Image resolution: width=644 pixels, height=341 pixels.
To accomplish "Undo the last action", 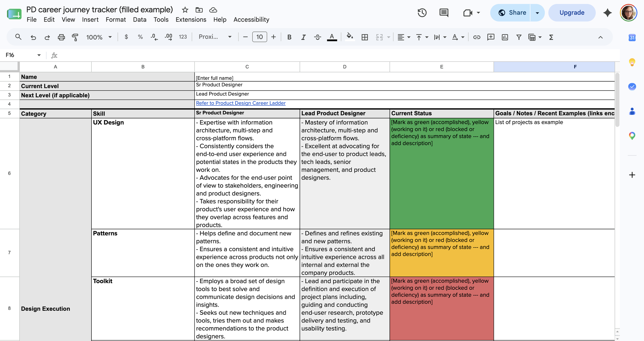I will [33, 37].
